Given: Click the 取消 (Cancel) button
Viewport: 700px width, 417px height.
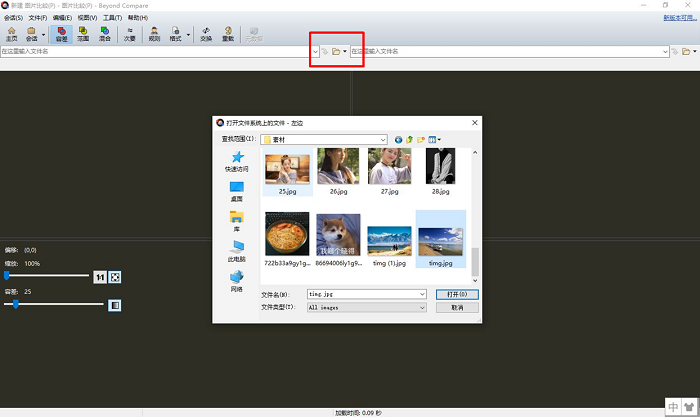Looking at the screenshot, I should [x=457, y=308].
